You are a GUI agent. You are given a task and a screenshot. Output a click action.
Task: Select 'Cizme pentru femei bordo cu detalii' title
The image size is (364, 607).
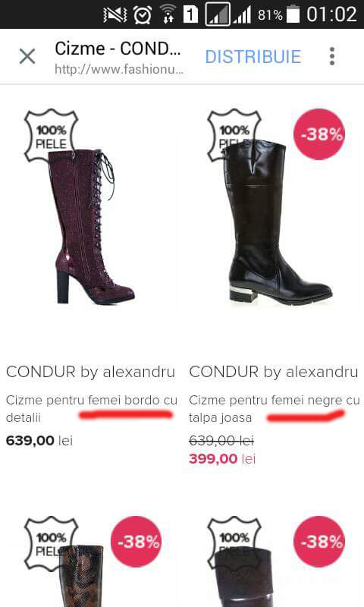(x=91, y=408)
